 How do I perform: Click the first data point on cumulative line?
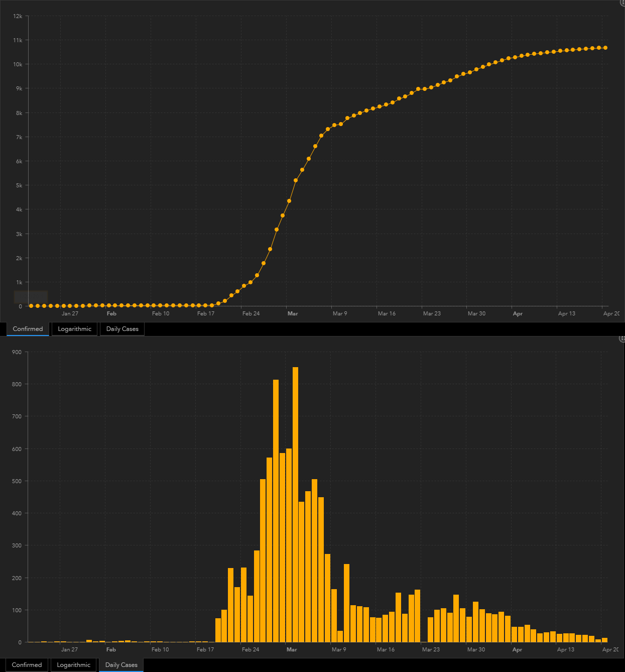pos(31,306)
